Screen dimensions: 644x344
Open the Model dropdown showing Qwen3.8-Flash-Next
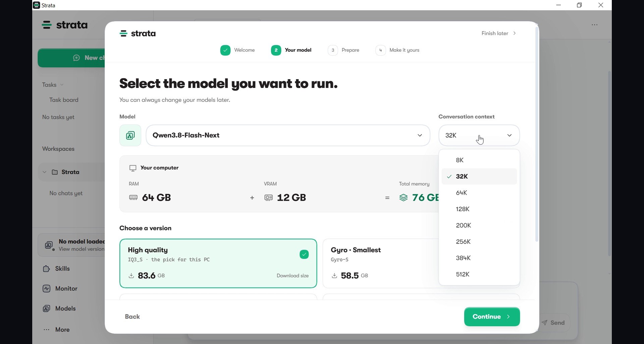tap(288, 135)
